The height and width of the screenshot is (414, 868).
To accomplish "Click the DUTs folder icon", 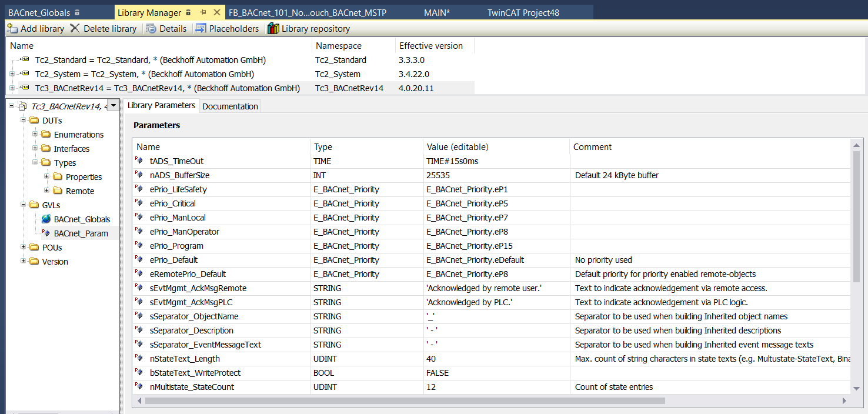I will (34, 121).
